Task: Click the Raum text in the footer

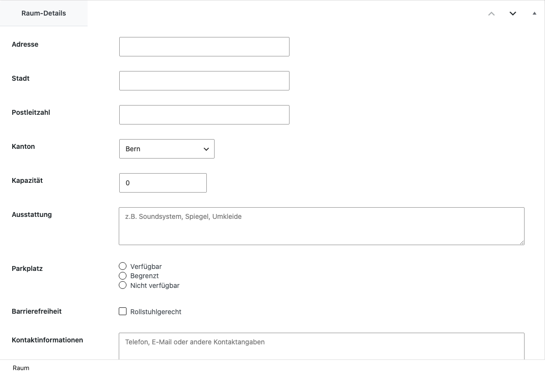Action: [x=21, y=368]
